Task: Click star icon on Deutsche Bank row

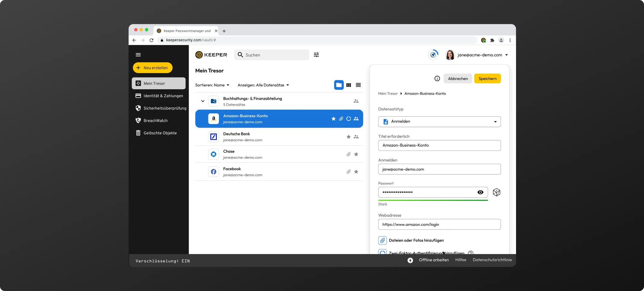Action: [348, 137]
